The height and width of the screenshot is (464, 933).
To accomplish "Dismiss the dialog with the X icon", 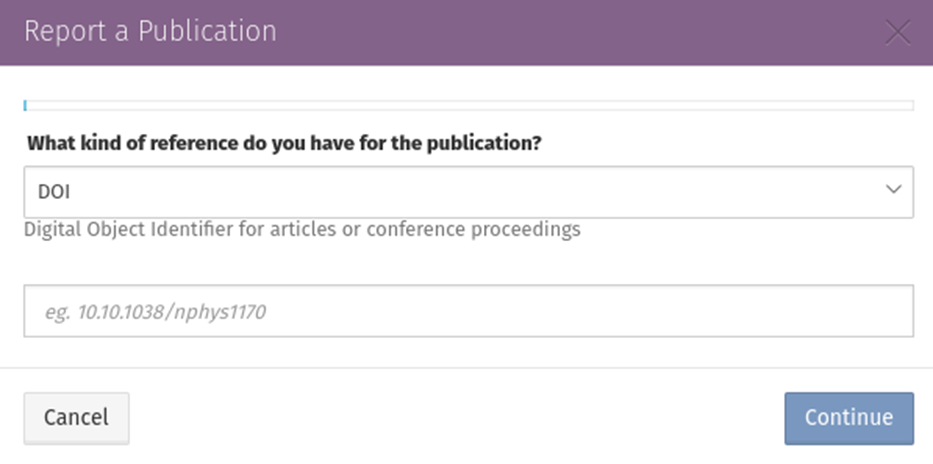I will (x=897, y=32).
